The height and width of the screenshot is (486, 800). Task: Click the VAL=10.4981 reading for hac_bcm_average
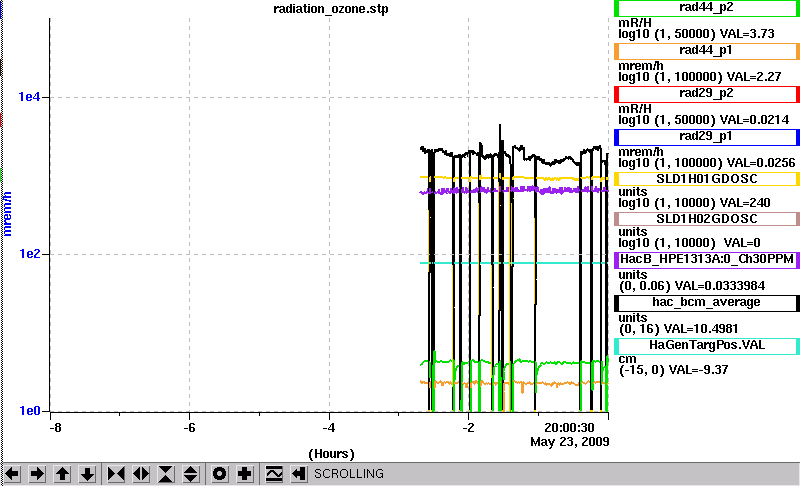tap(702, 329)
